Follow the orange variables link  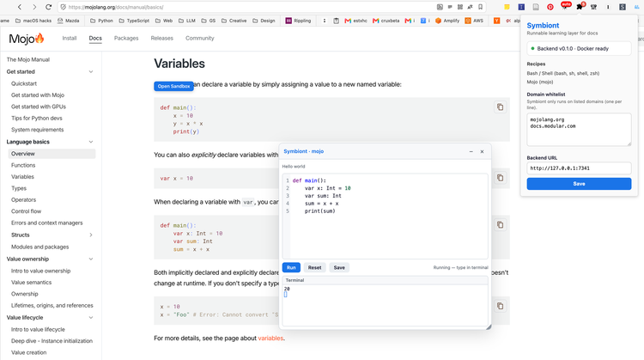coord(270,339)
